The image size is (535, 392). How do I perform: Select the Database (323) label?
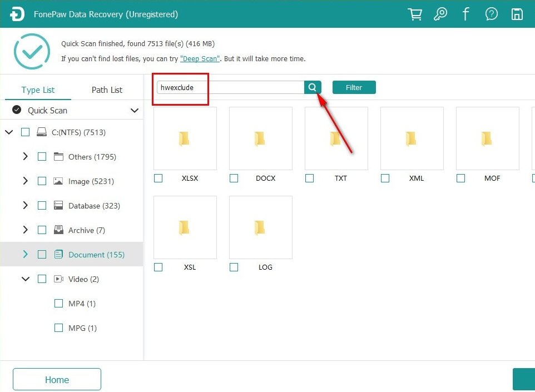(x=94, y=206)
